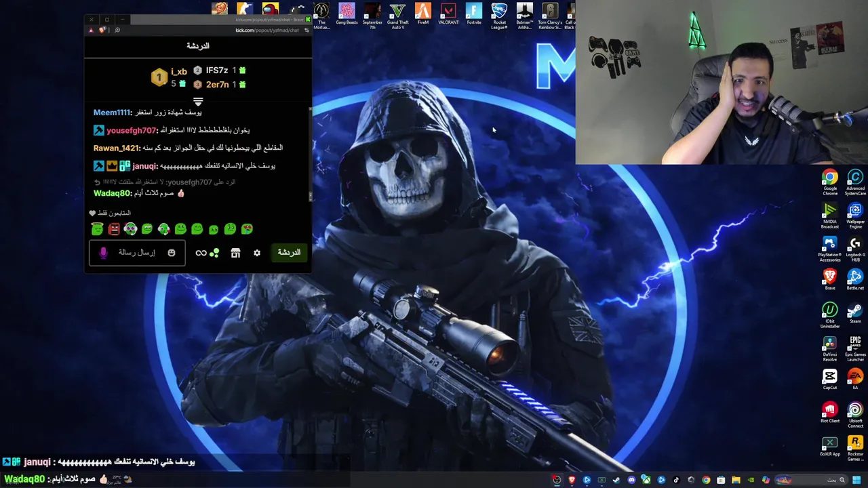
Task: Open the emoji picker smiley in message box
Action: 172,253
